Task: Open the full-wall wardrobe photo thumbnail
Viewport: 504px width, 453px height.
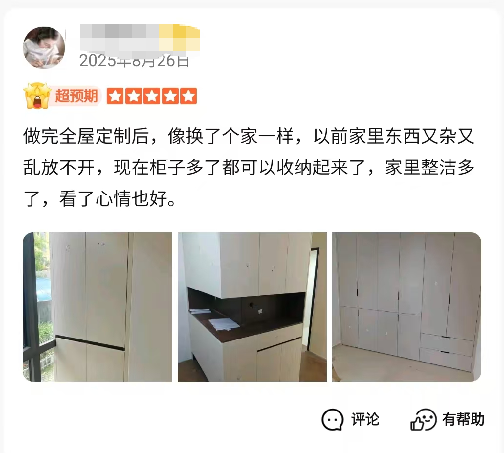Action: (x=407, y=307)
